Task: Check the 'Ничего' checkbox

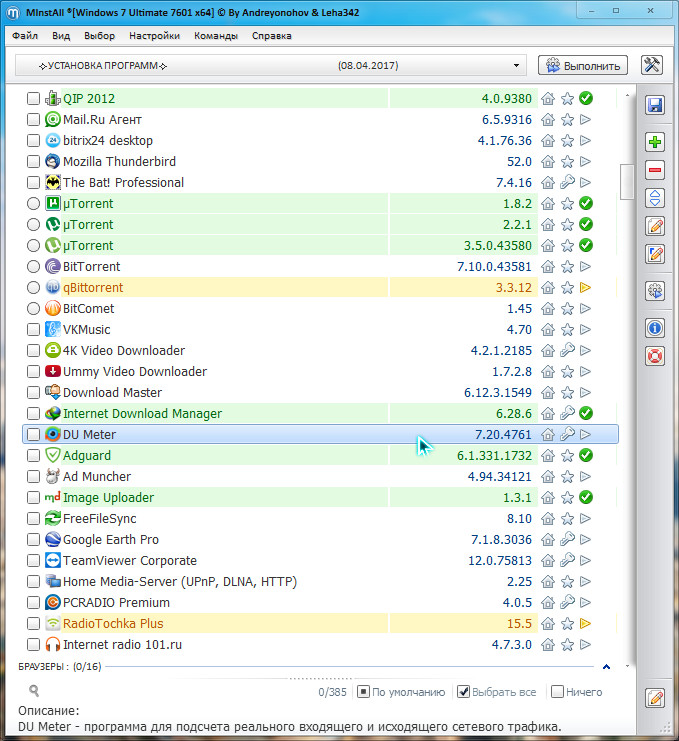Action: pos(558,692)
